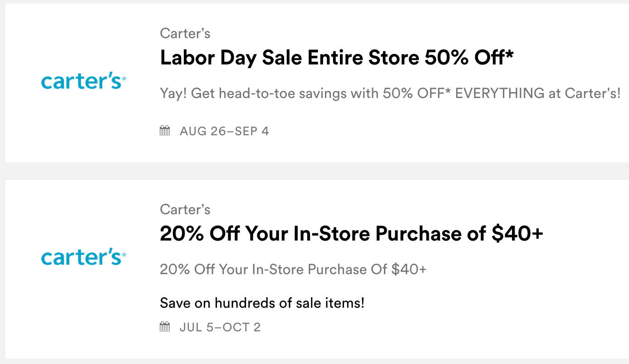
Task: Click "at Carter's!" ending the Labor Day description
Action: coord(592,93)
